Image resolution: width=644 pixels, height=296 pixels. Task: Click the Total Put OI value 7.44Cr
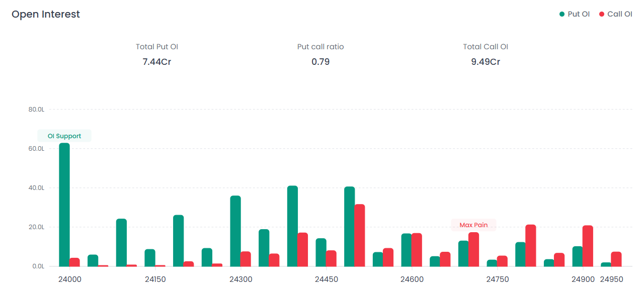pyautogui.click(x=157, y=62)
